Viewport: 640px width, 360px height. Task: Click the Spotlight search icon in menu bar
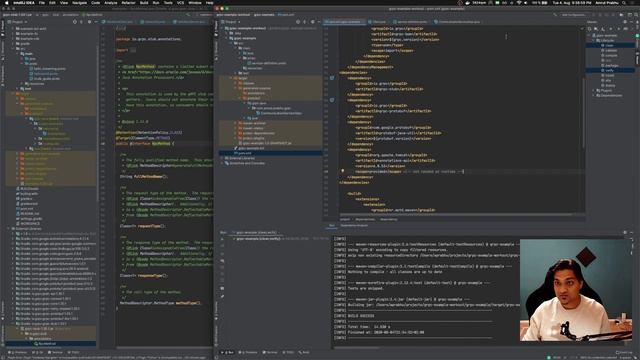click(624, 2)
